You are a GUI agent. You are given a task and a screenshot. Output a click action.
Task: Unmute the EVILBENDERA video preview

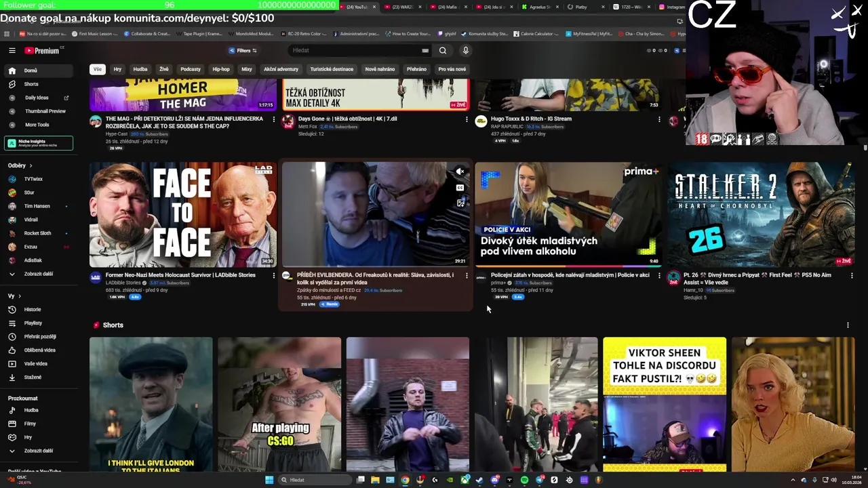[460, 171]
